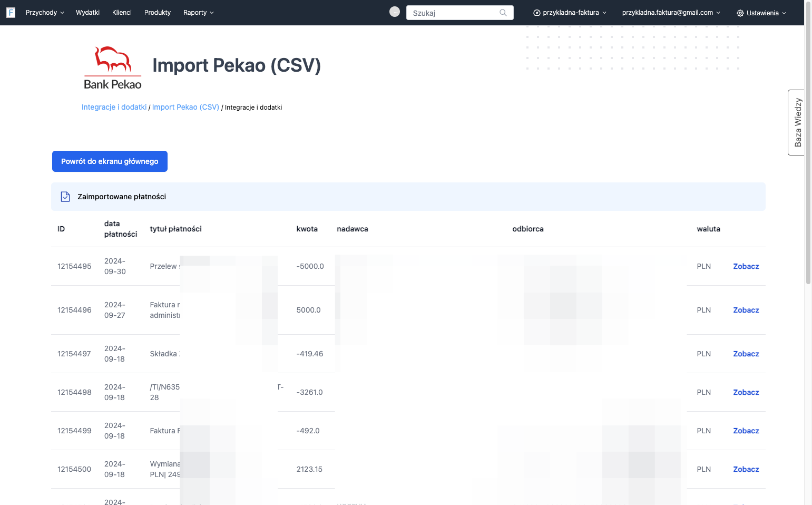Select ID cell 12154495

coord(74,266)
